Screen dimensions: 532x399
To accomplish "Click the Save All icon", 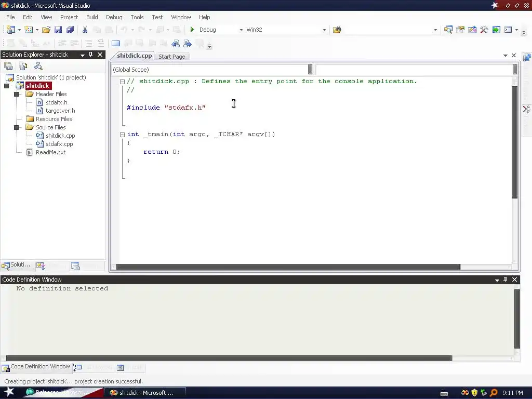I will coord(70,30).
